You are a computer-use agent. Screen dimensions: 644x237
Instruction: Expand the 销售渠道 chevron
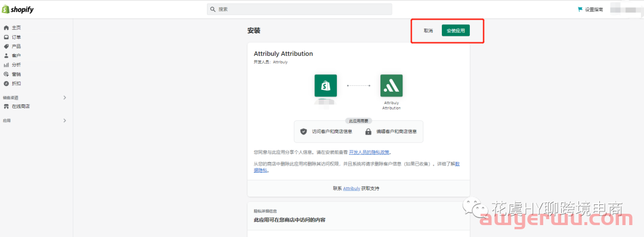tap(64, 98)
